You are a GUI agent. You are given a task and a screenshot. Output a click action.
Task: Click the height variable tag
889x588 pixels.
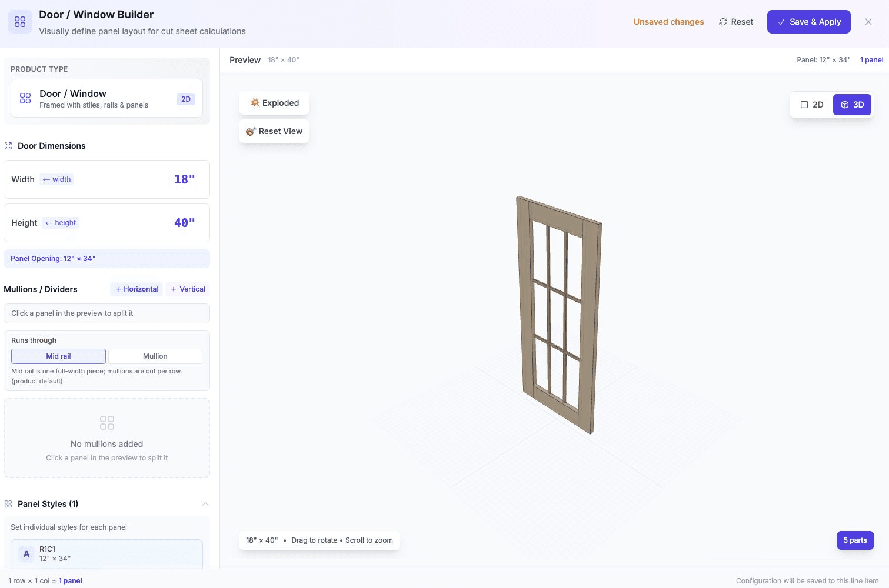pos(61,223)
